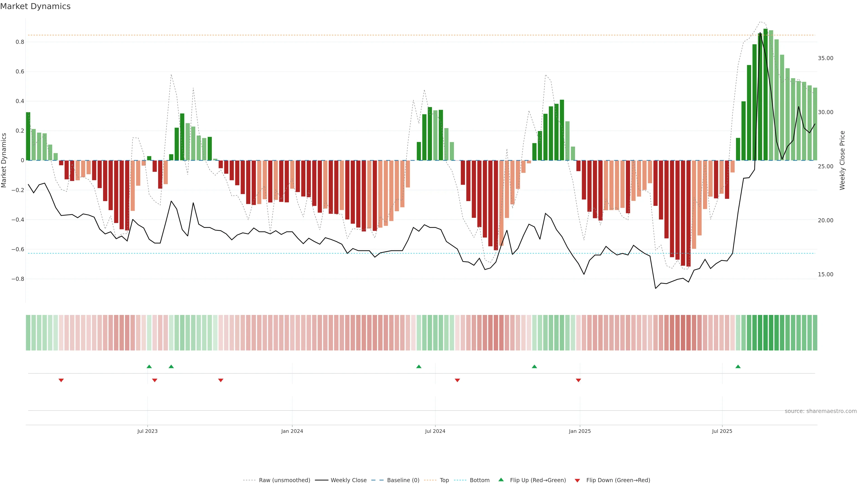Click red flip-down marker after Jul 2024
This screenshot has width=868, height=488.
point(457,380)
